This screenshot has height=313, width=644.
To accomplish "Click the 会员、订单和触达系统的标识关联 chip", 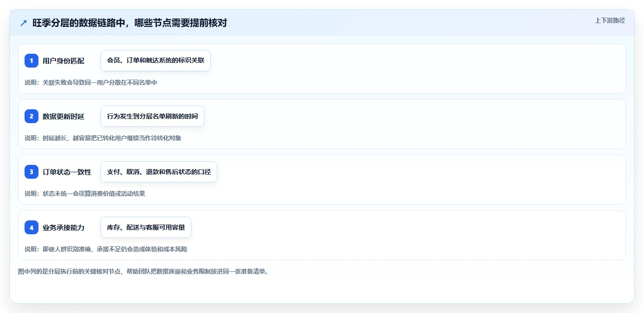I will (x=156, y=61).
